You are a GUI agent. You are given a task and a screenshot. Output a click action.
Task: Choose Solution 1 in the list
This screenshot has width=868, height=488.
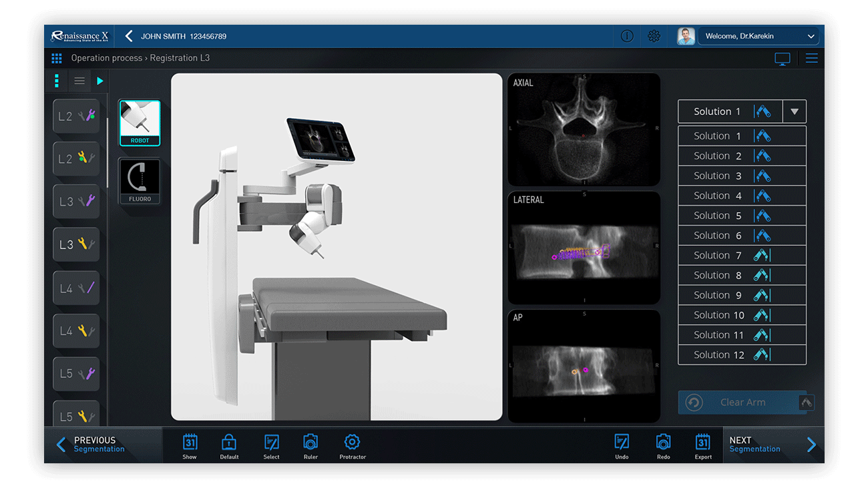point(742,136)
